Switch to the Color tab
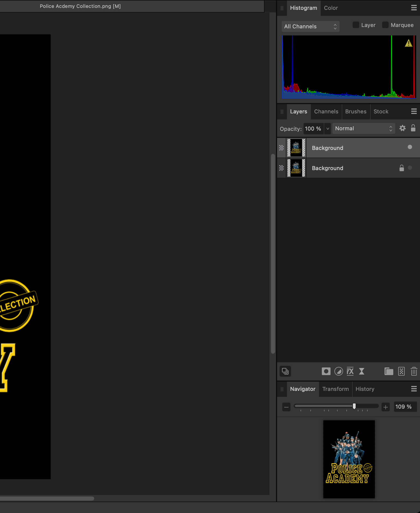 tap(331, 8)
